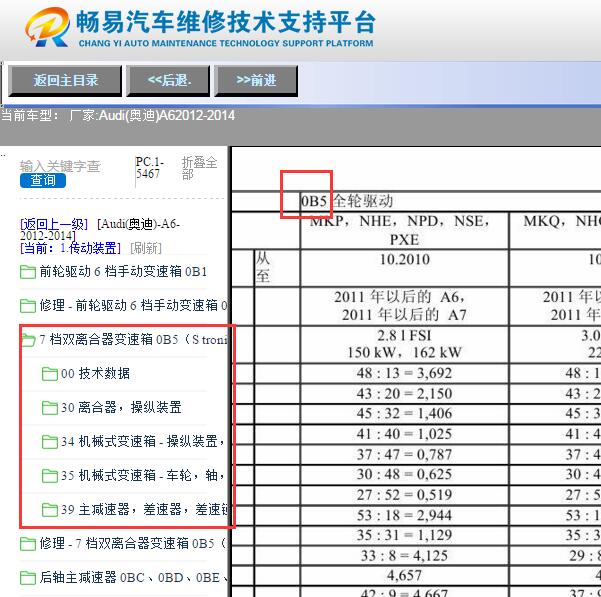
Task: Click the 2011 年以后的 A6 cell
Action: click(x=404, y=306)
